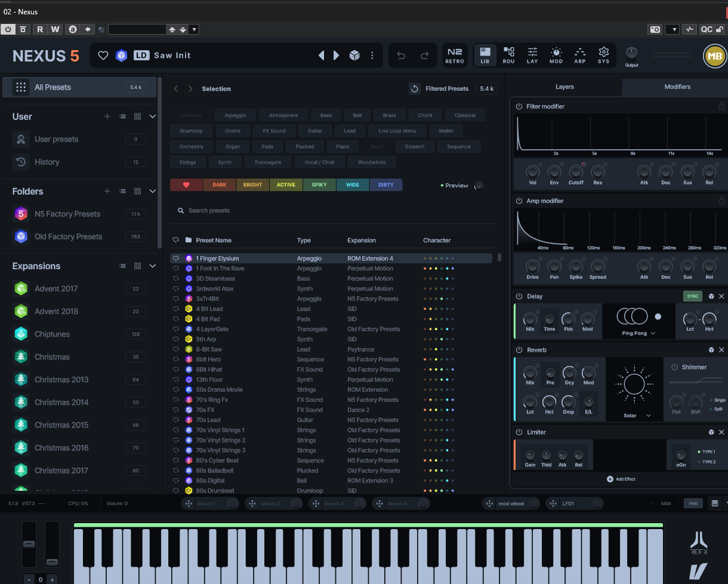728x584 pixels.
Task: Open the MOD modulation page
Action: [556, 56]
